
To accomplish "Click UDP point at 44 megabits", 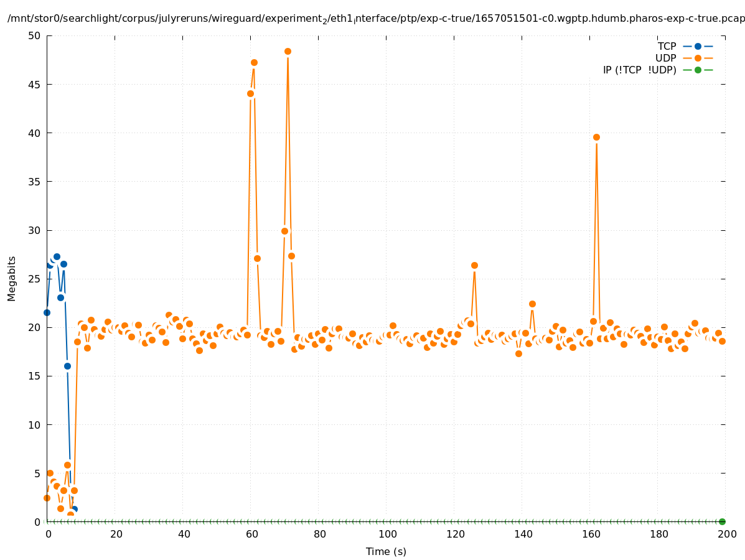I will pyautogui.click(x=250, y=93).
